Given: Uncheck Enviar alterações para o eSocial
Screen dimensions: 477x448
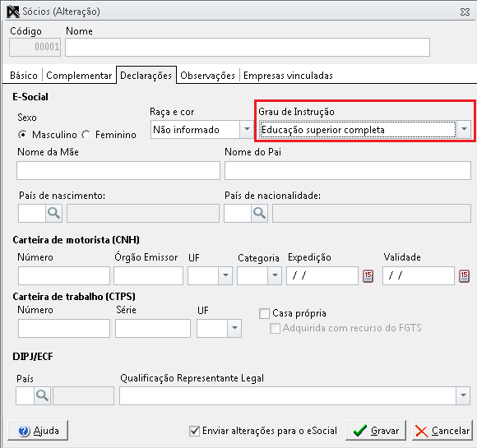Looking at the screenshot, I should click(194, 431).
